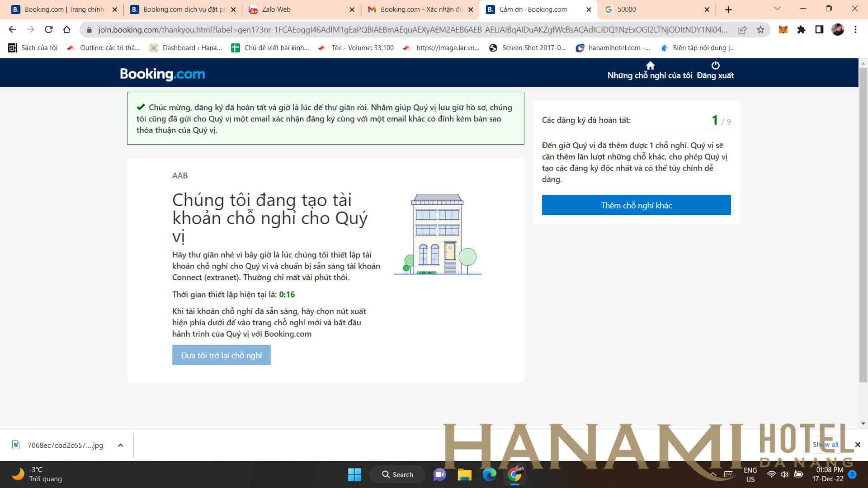Bookmark page with the star icon

coord(760,30)
